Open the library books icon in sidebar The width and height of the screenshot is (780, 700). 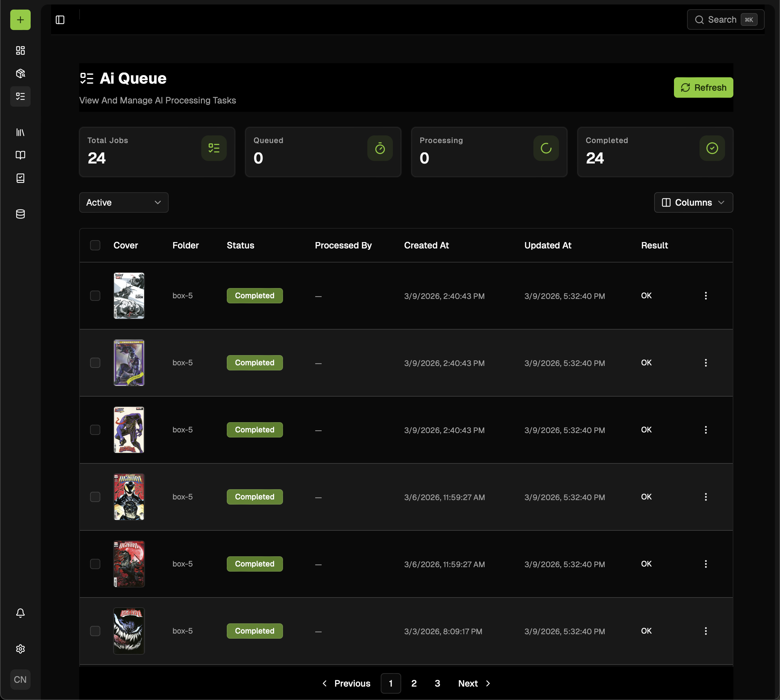[x=20, y=132]
